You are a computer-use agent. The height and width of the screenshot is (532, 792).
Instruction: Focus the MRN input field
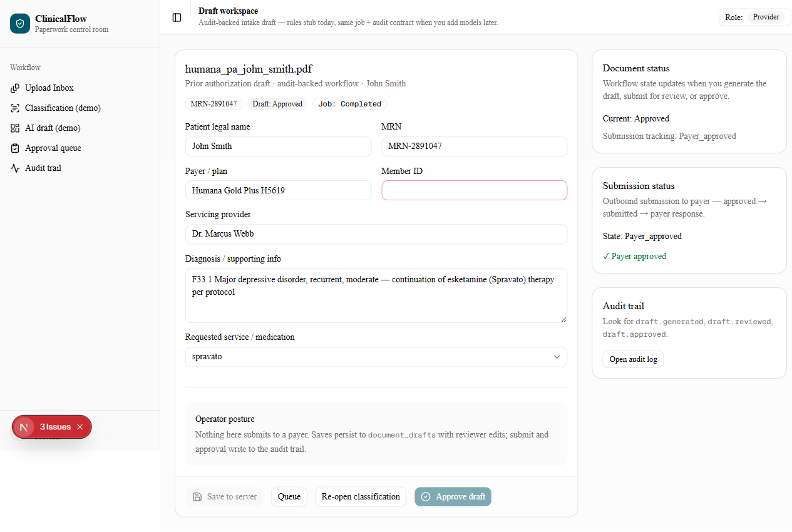[x=474, y=146]
